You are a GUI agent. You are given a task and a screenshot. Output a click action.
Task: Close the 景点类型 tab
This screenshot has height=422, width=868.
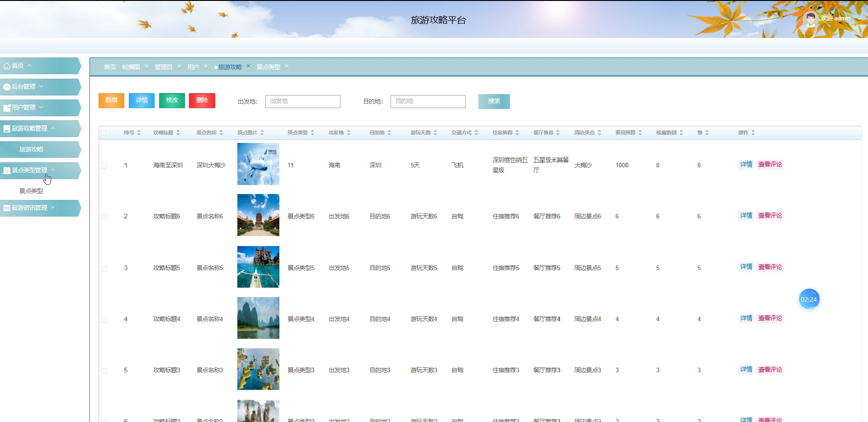coord(287,66)
